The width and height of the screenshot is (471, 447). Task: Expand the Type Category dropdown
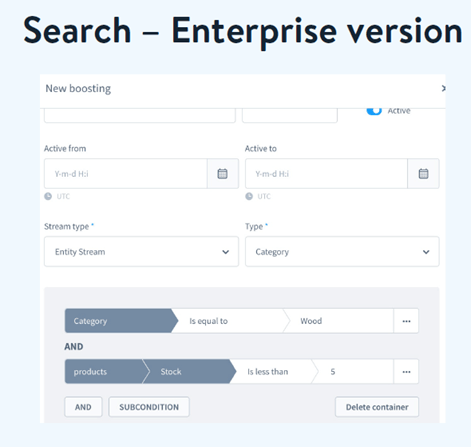342,252
